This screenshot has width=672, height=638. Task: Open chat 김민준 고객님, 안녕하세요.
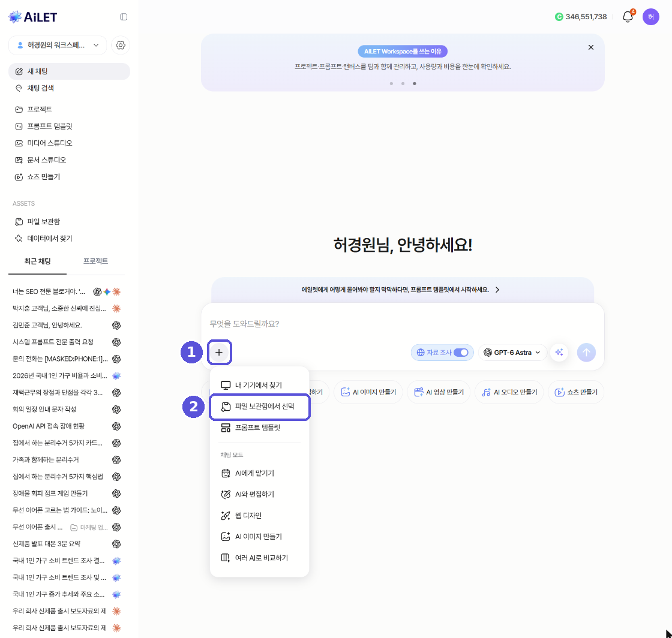pos(67,325)
